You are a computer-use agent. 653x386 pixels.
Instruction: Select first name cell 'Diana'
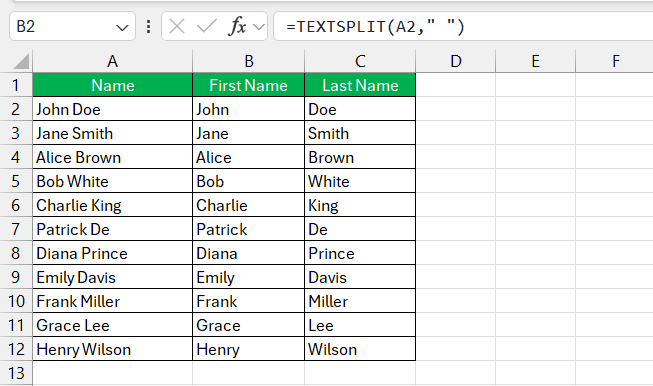[x=249, y=253]
